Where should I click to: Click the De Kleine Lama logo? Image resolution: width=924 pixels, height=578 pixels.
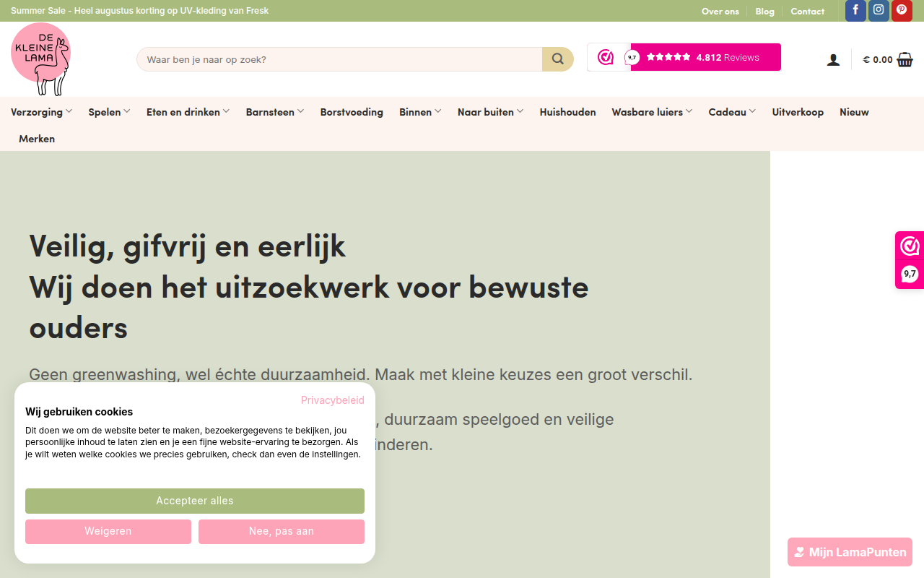click(x=41, y=59)
